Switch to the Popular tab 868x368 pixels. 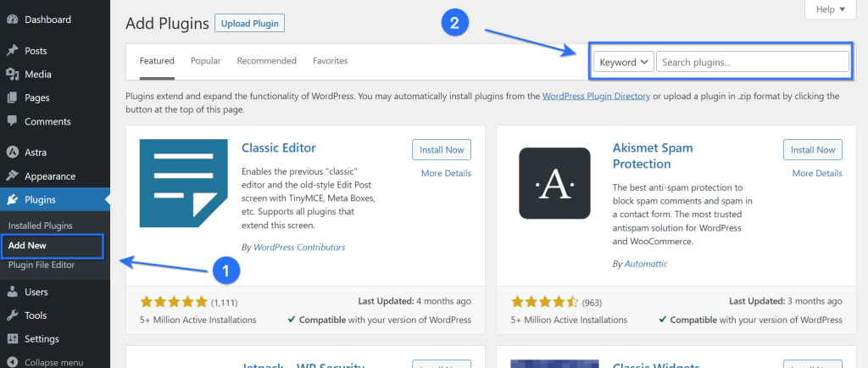205,61
